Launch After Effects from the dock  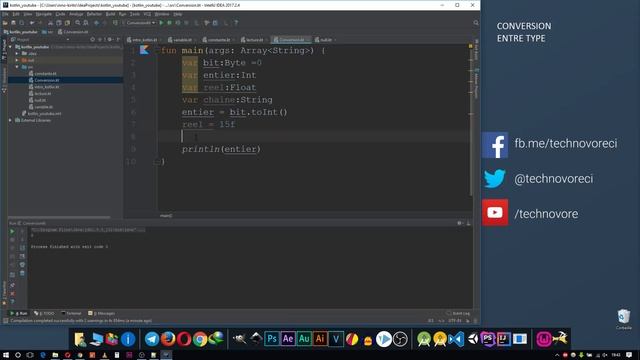288,339
